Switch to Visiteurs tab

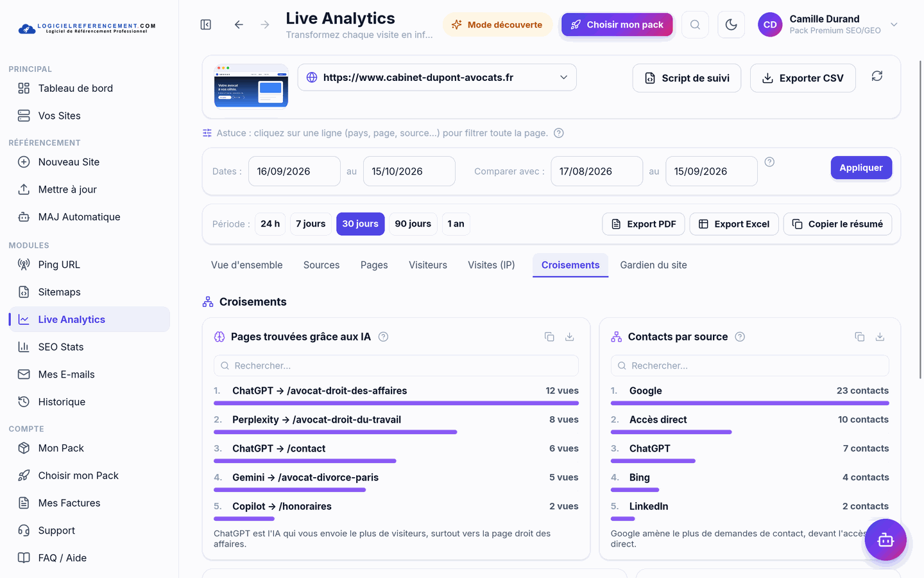click(x=428, y=265)
